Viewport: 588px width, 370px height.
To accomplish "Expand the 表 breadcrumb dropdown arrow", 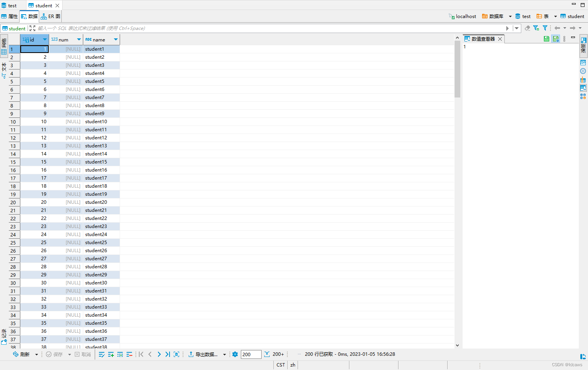I will point(555,17).
